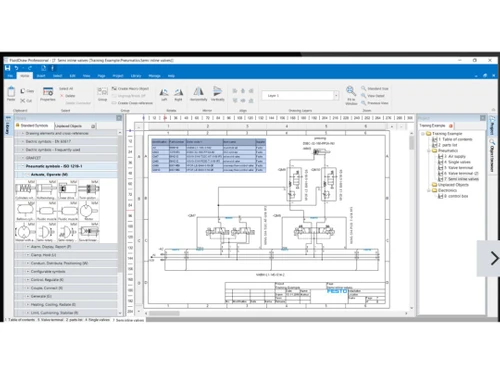Expand Drawing elements and cross-references category
The height and width of the screenshot is (375, 500).
click(66, 133)
